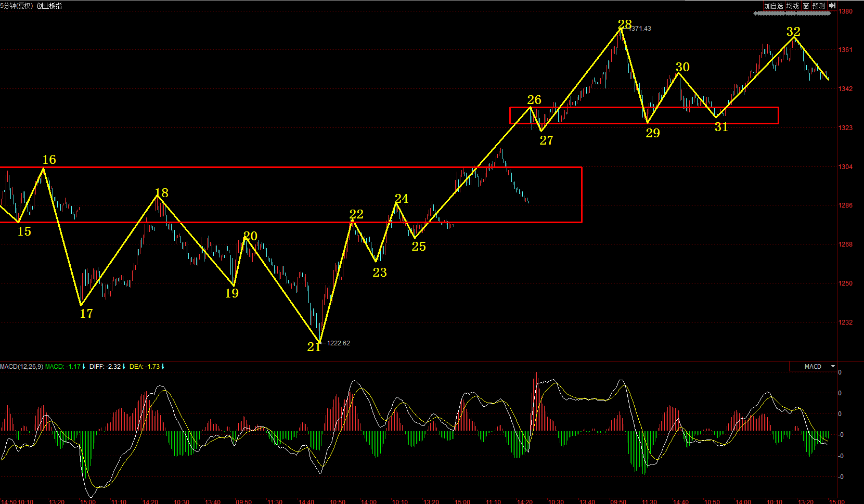Toggle the 预测 forecast option
Image resolution: width=864 pixels, height=504 pixels.
click(x=819, y=6)
